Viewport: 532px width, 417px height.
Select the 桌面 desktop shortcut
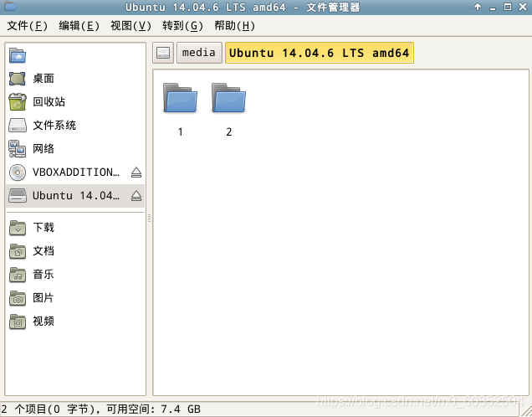point(75,79)
